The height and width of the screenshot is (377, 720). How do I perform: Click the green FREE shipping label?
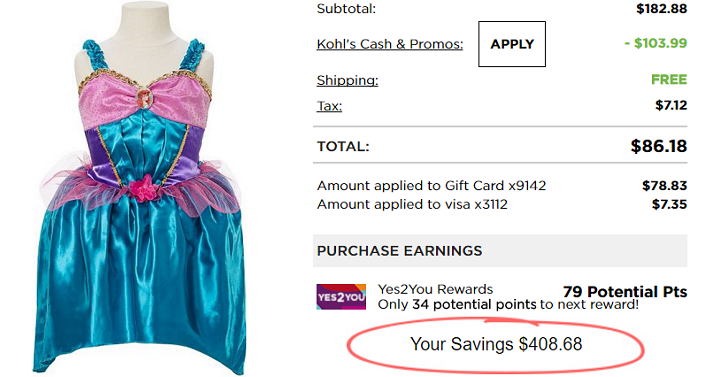pyautogui.click(x=669, y=79)
